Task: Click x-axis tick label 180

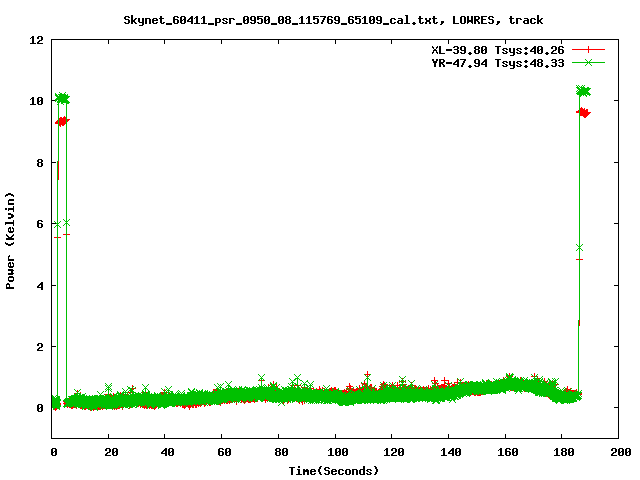Action: pyautogui.click(x=564, y=452)
